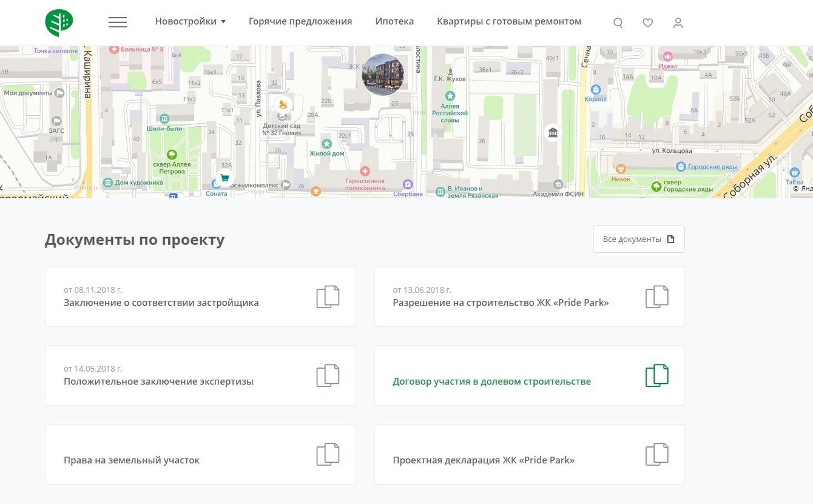Click the ул. Кольцова street label
The width and height of the screenshot is (813, 504).
point(672,150)
